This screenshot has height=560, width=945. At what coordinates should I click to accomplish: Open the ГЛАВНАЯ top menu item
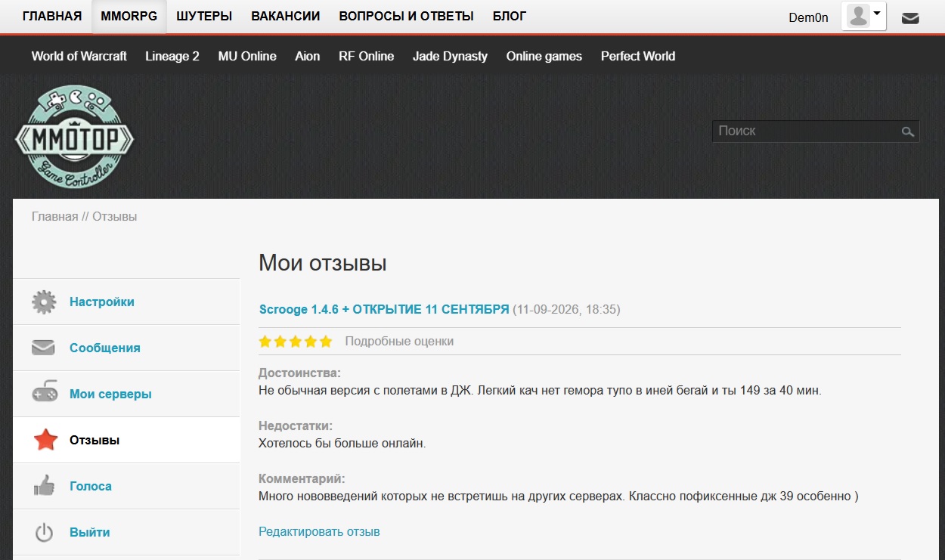coord(52,16)
